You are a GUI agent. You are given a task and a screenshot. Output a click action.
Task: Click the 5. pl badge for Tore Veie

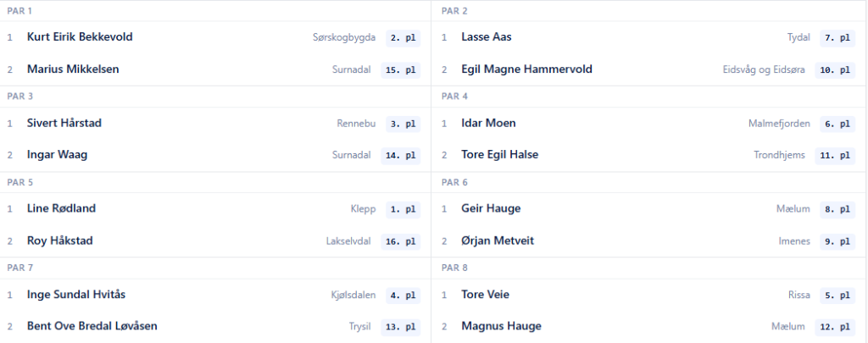(837, 296)
